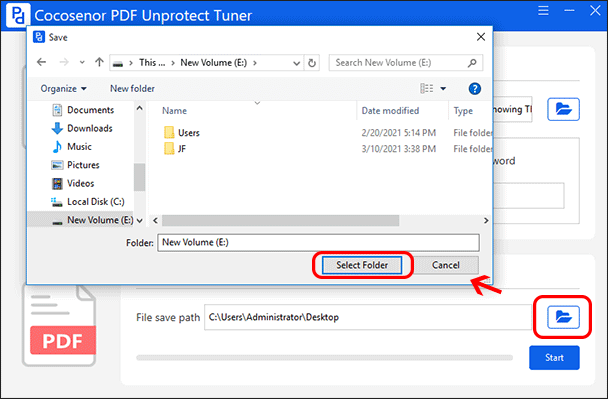Click file list horizontal scroll right arrow
This screenshot has width=608, height=399.
coord(486,221)
